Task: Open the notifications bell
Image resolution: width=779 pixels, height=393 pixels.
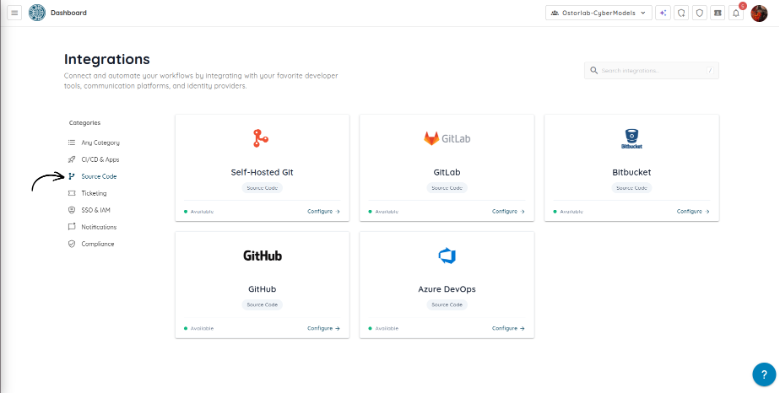Action: (736, 13)
